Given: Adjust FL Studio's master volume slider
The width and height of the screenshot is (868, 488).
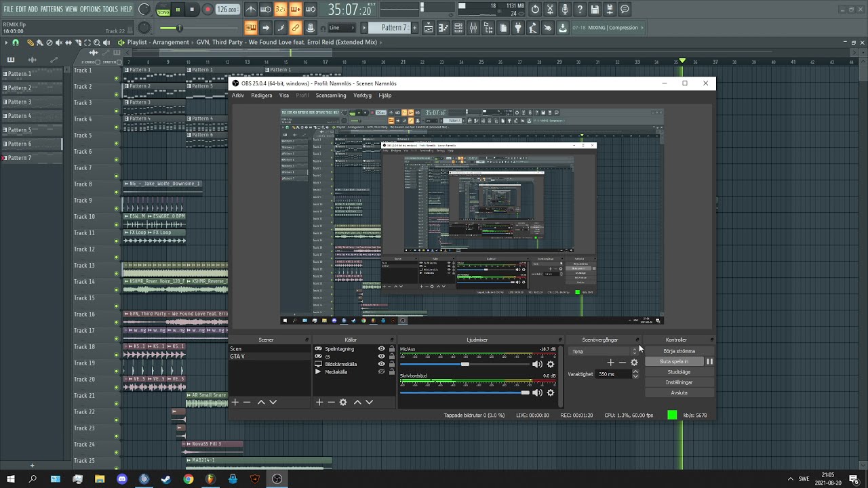Looking at the screenshot, I should [x=199, y=28].
